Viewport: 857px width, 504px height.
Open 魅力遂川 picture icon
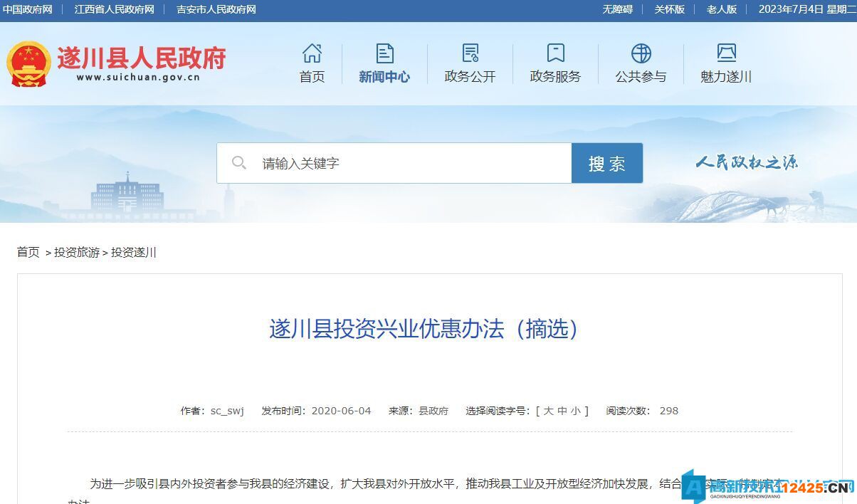725,53
